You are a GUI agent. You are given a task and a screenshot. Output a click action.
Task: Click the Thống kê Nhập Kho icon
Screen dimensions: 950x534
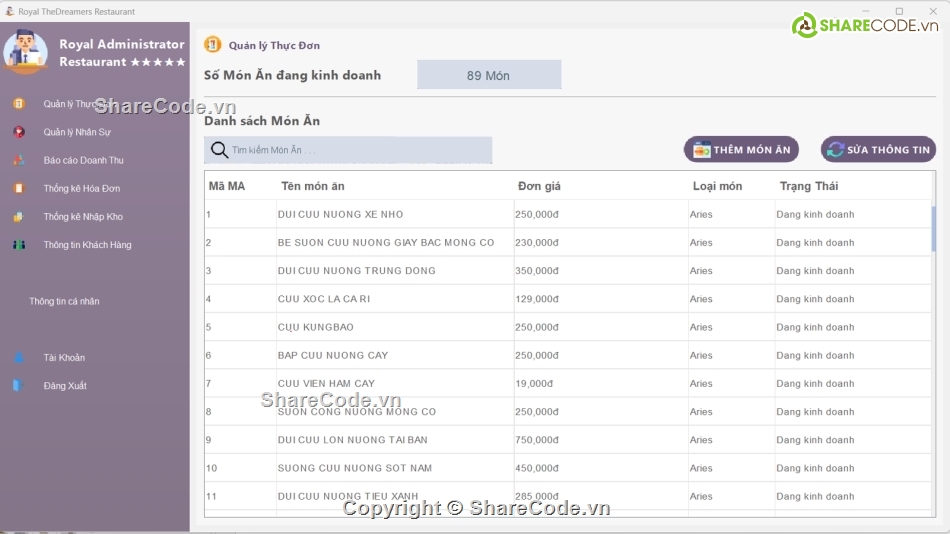click(18, 217)
